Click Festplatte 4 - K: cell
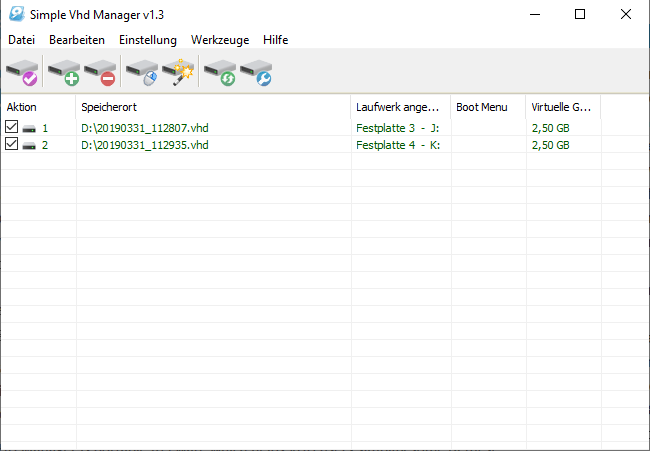Viewport: 650px width, 451px height. [398, 145]
